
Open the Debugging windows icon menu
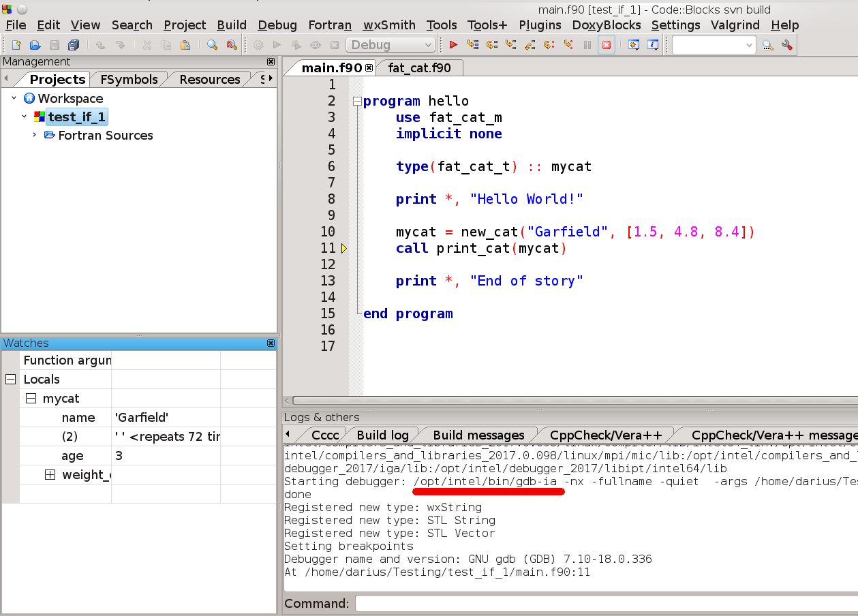click(633, 45)
